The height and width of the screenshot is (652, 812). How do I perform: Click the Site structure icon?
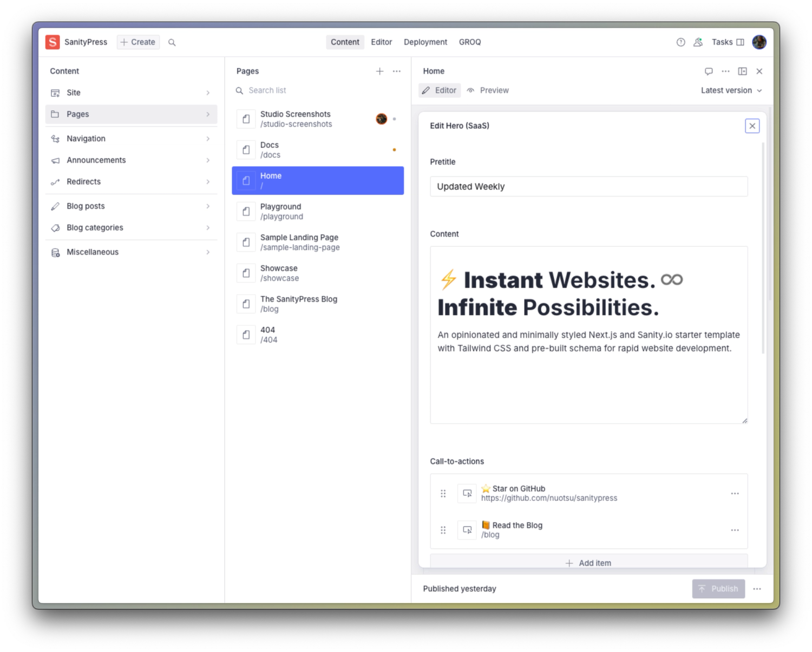(55, 93)
